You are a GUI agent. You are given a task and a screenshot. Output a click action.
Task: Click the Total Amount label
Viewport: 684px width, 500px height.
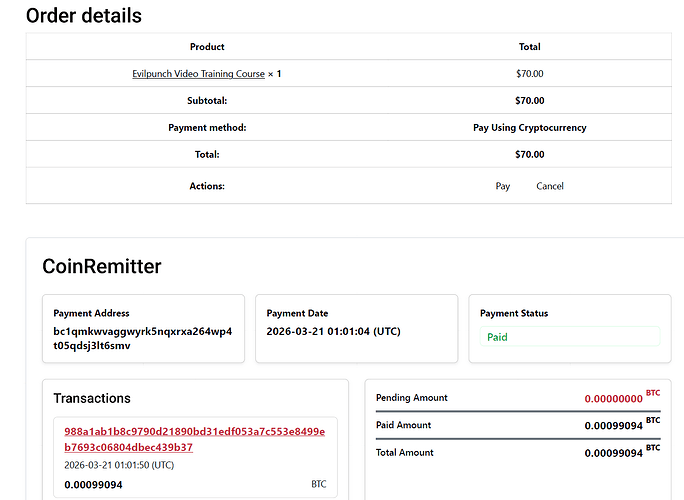(405, 452)
